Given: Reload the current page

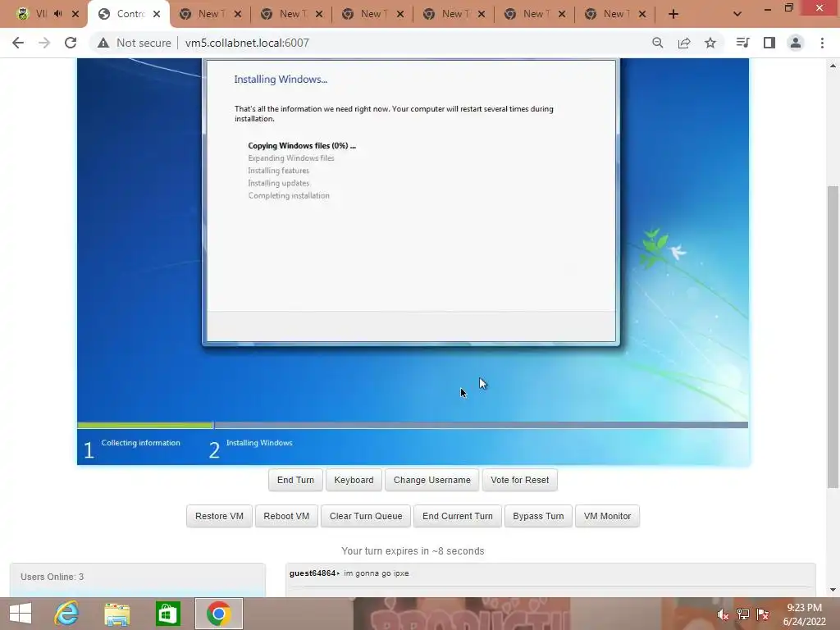Looking at the screenshot, I should tap(71, 43).
